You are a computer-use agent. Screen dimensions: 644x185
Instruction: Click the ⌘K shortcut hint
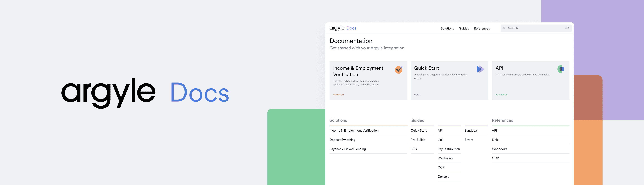(x=567, y=28)
